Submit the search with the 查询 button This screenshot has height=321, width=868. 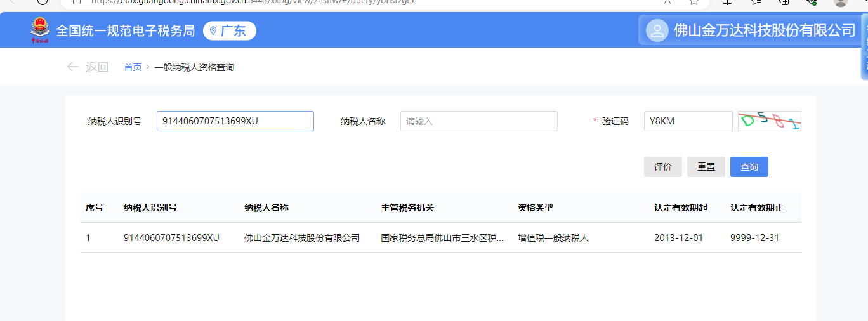coord(749,167)
